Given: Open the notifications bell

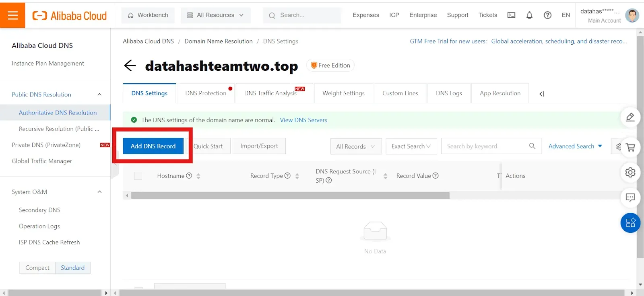Looking at the screenshot, I should 529,15.
